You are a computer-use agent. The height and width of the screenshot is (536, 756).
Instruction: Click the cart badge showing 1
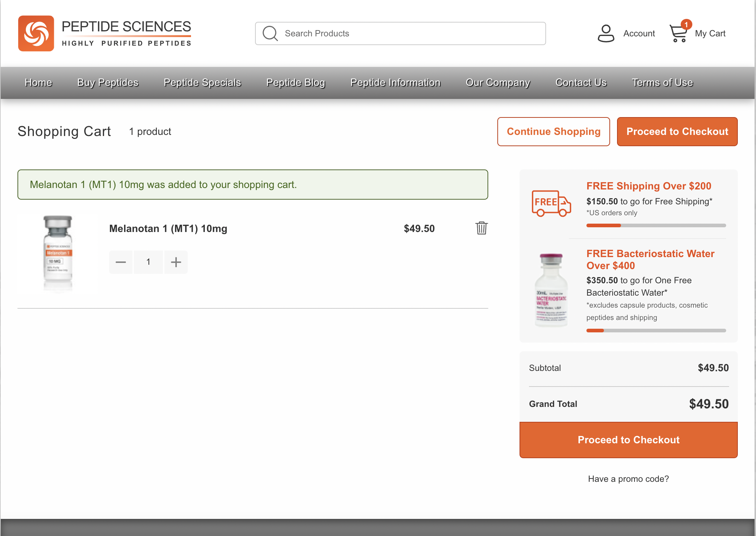pyautogui.click(x=686, y=24)
